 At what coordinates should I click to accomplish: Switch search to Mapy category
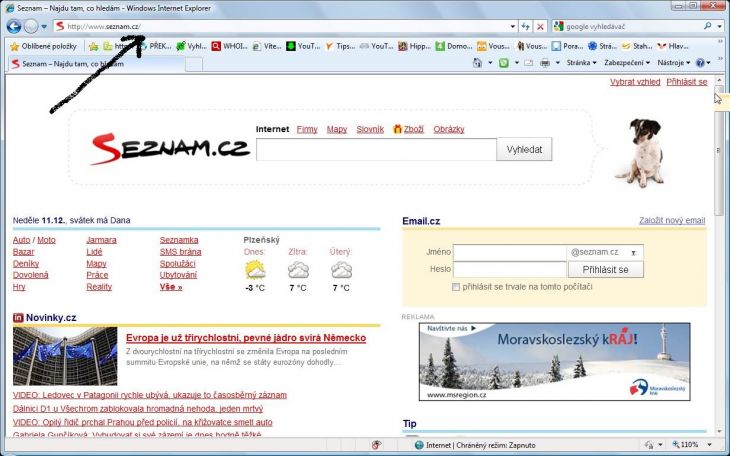pos(337,129)
